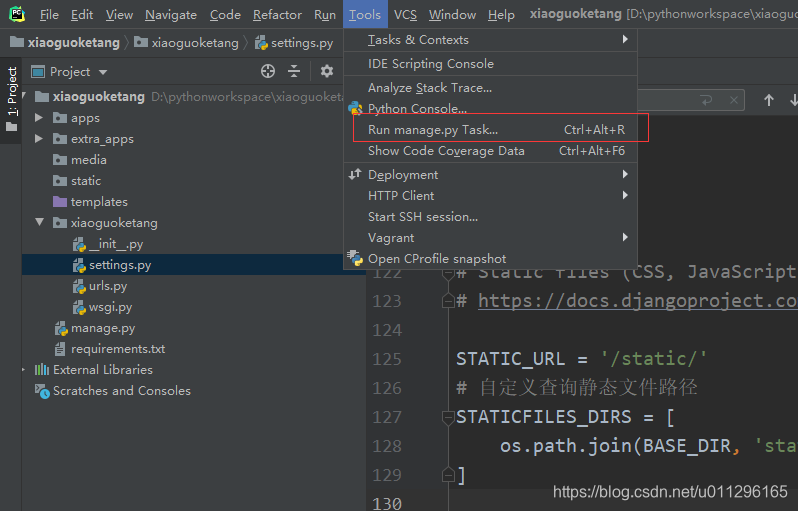This screenshot has height=511, width=798.
Task: Expand the extra_apps folder
Action: point(39,138)
